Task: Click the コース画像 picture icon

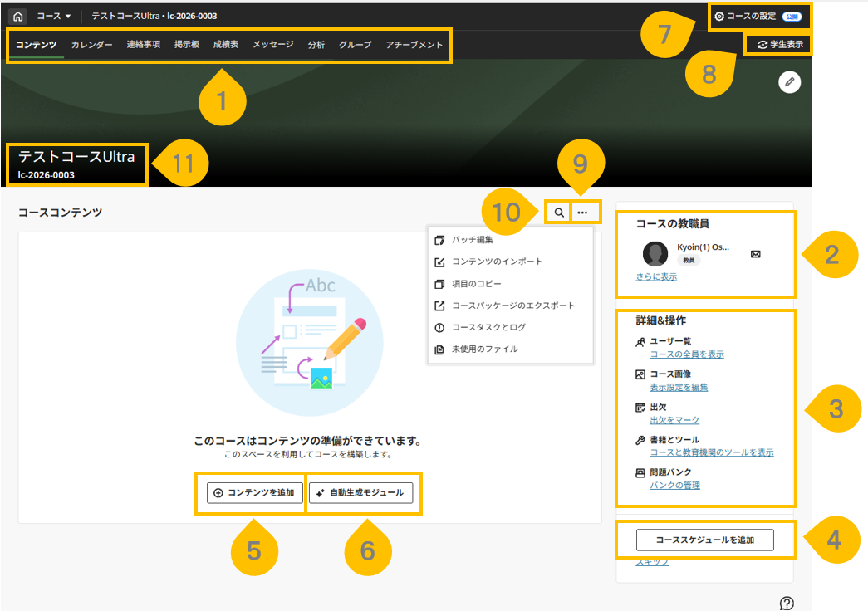Action: 640,374
